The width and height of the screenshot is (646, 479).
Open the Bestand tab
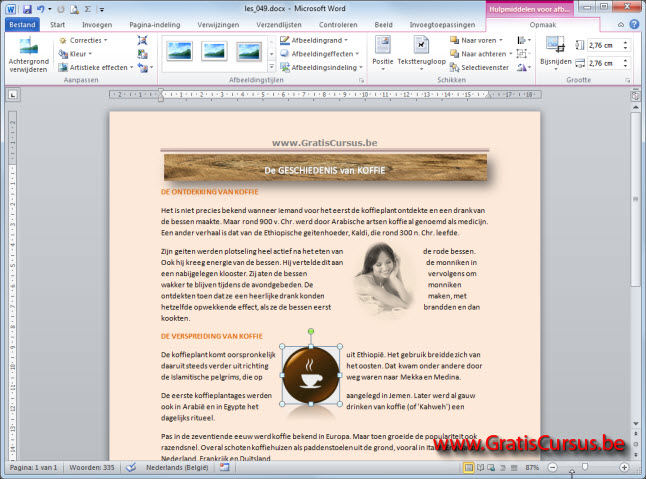(22, 25)
